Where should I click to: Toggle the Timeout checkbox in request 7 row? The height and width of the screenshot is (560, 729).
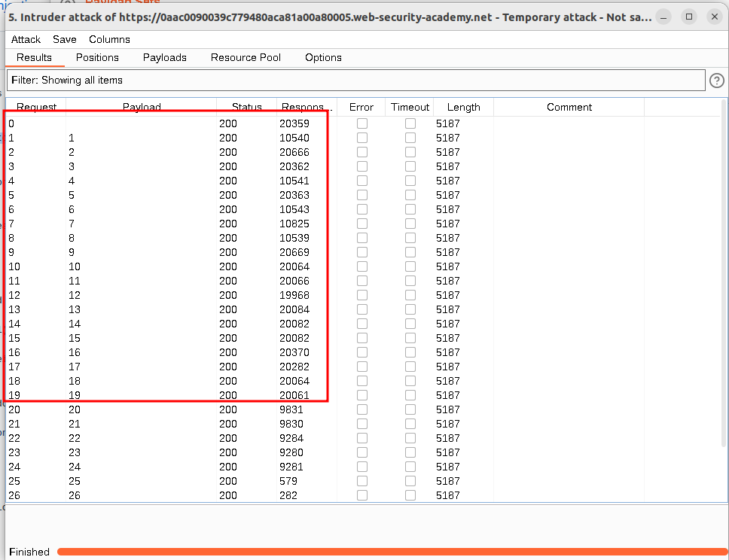point(410,224)
